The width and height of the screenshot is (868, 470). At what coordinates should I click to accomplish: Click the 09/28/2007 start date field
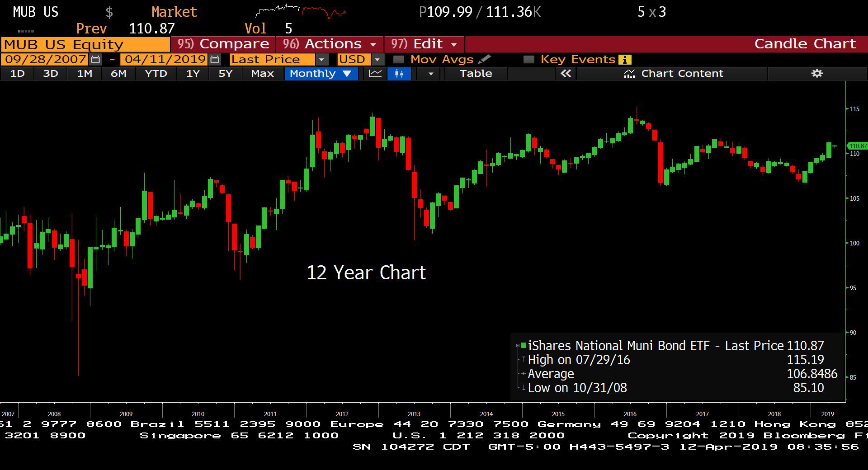pos(45,59)
